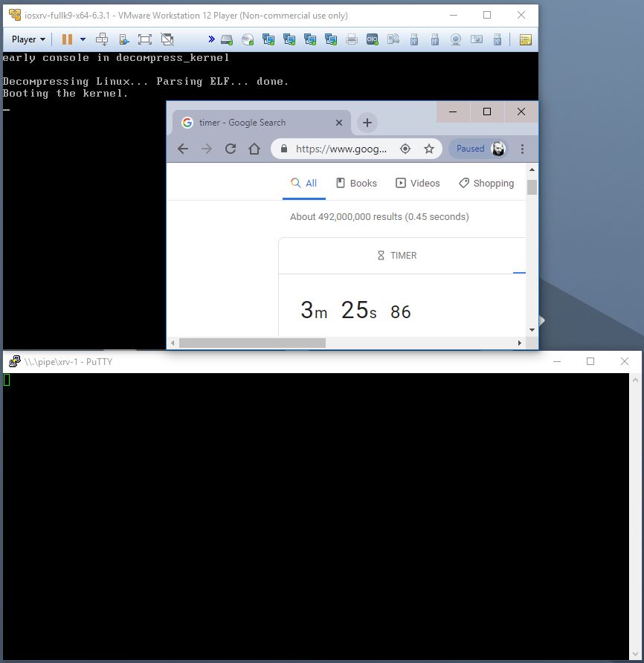
Task: Click the webcam device icon
Action: pyautogui.click(x=455, y=39)
